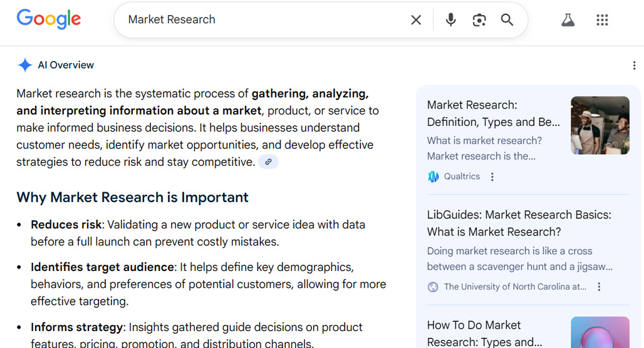Click the How To Do Market Research thumbnail

click(600, 332)
